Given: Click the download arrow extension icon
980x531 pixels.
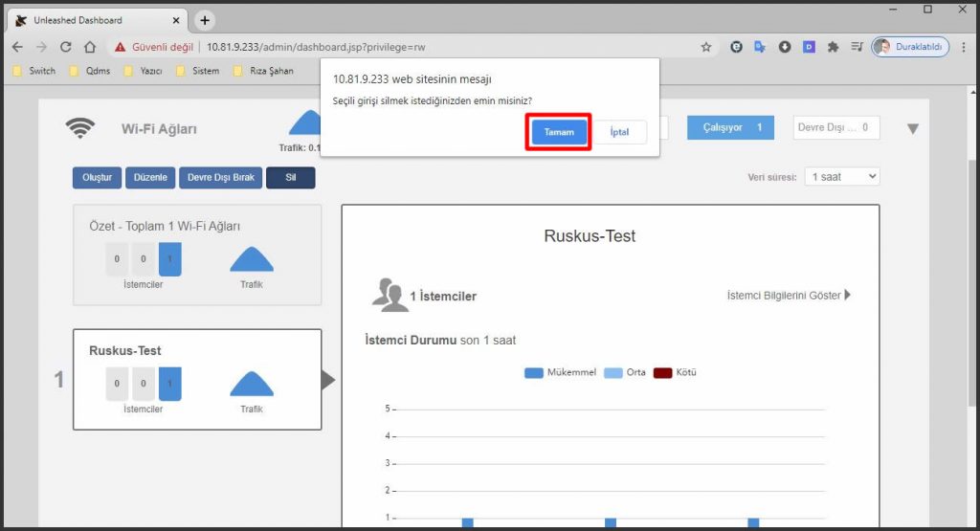Looking at the screenshot, I should coord(785,47).
